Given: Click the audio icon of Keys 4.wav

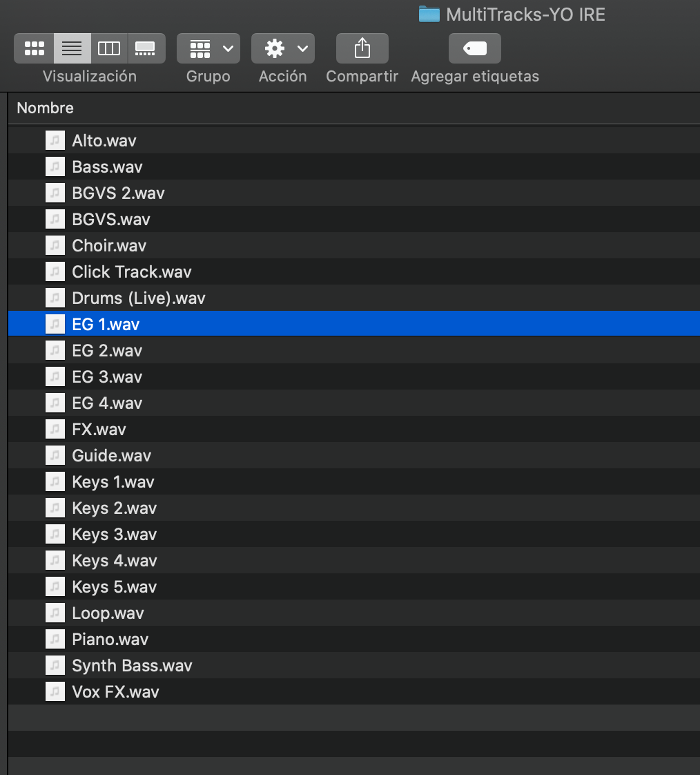Looking at the screenshot, I should (x=55, y=559).
